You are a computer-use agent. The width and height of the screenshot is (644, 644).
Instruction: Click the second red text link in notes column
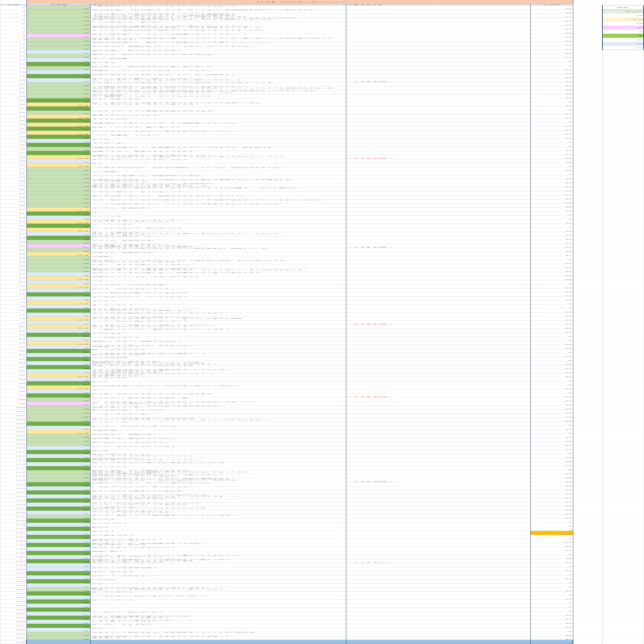click(x=370, y=158)
